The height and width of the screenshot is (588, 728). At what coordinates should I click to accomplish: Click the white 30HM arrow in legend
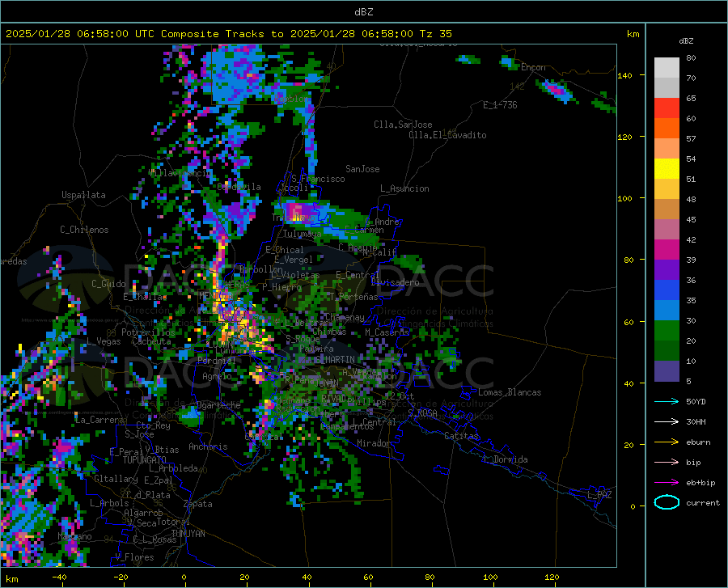click(667, 422)
